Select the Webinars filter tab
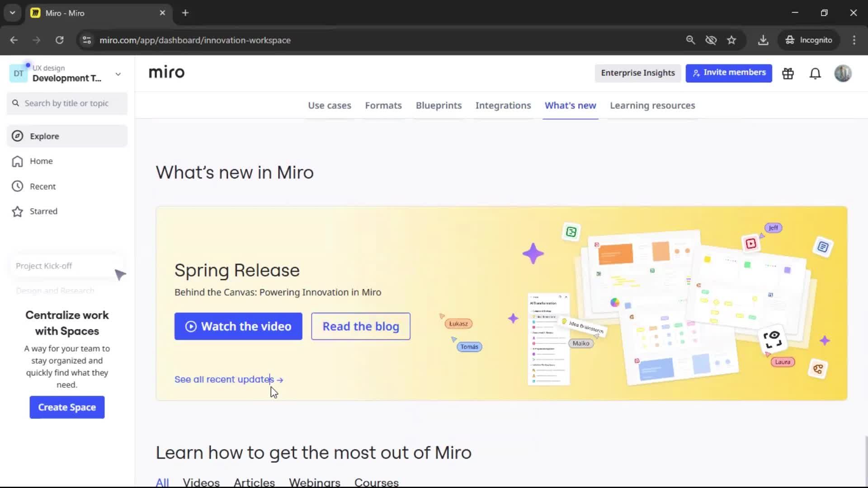 coord(315,482)
